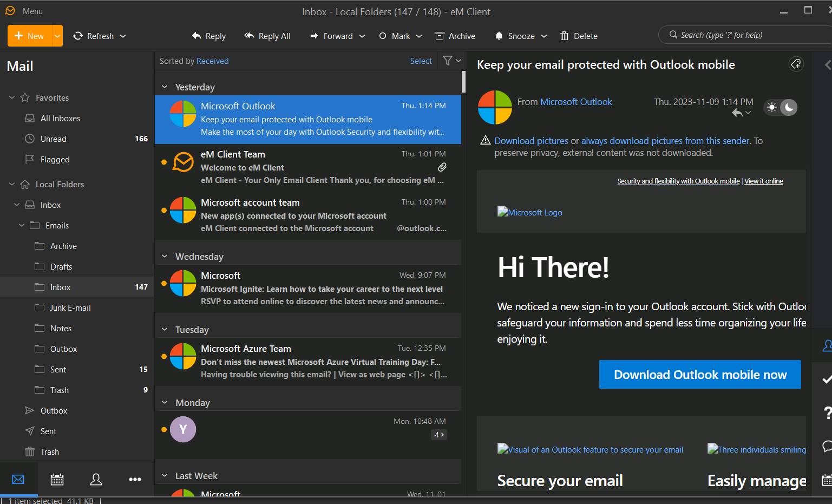Screen dimensions: 832x504
Task: Collapse the Wednesday group
Action: point(165,256)
